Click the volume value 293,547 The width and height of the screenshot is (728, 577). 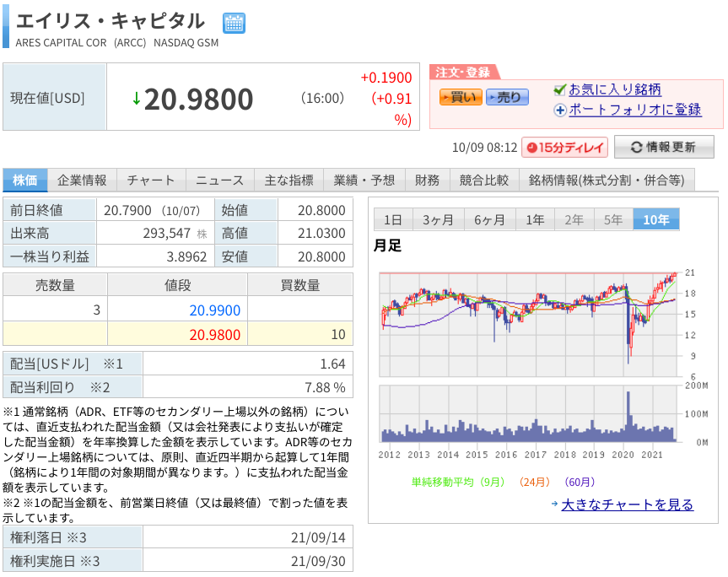tap(167, 233)
